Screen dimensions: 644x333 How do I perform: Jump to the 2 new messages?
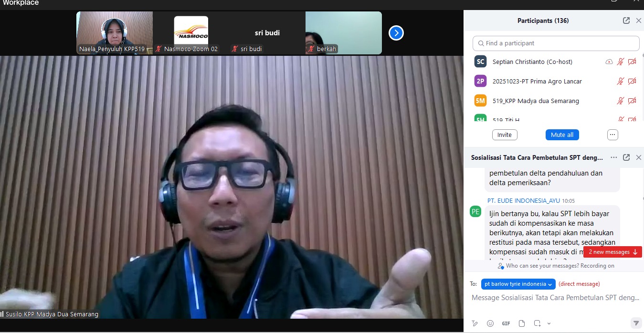coord(612,252)
